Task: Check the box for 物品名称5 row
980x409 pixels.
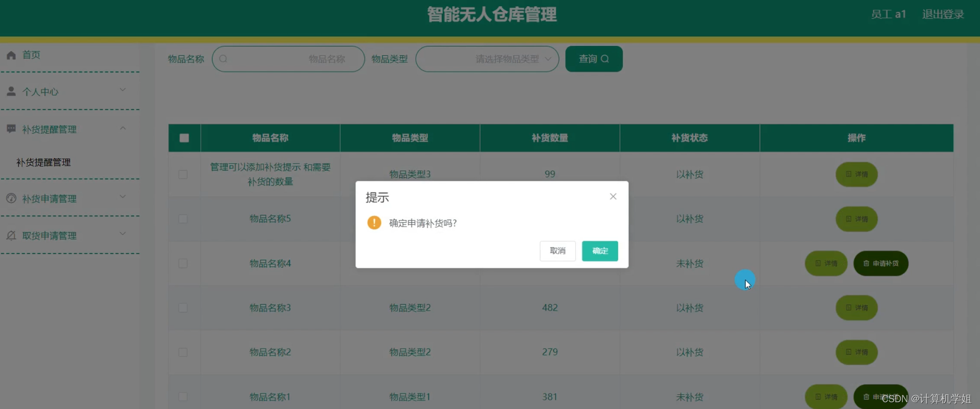Action: [183, 219]
